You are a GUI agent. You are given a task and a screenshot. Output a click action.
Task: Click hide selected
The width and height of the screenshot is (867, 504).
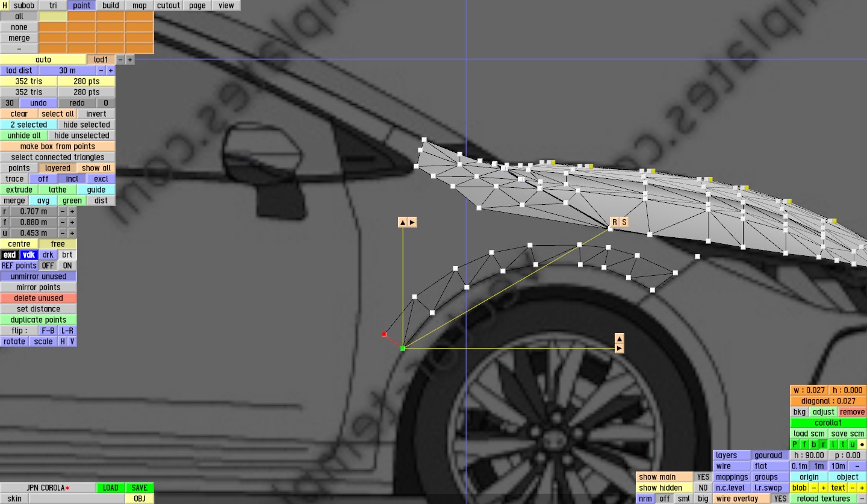[87, 125]
